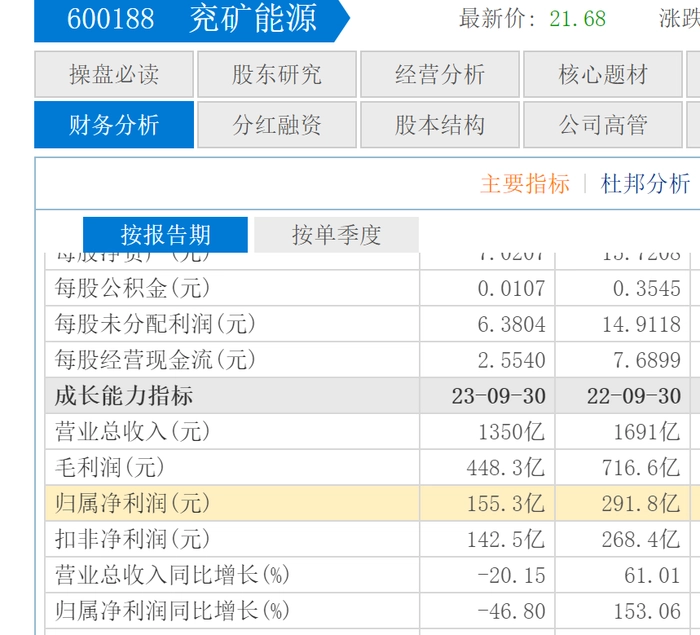
Task: Open the 经营分析 tab
Action: point(440,74)
